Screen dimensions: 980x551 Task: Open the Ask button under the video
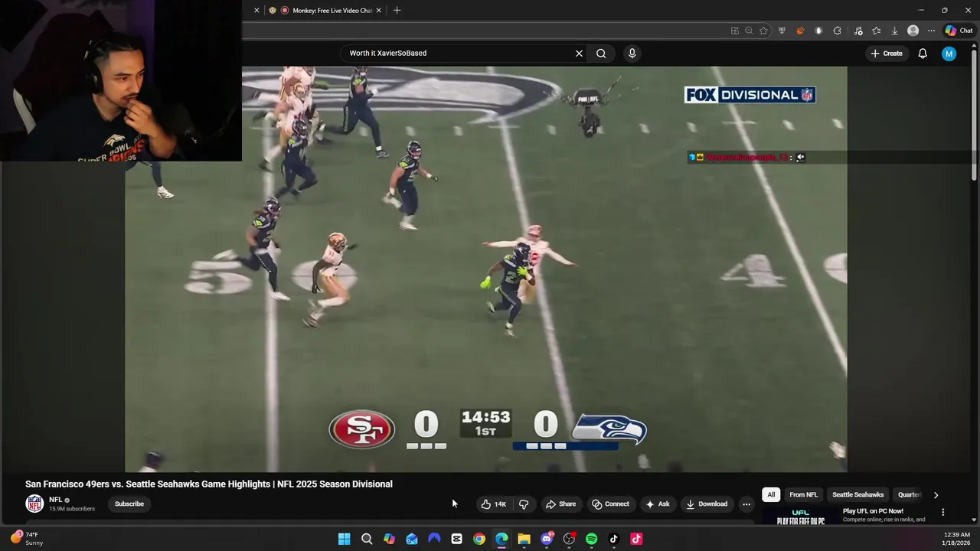(x=657, y=504)
